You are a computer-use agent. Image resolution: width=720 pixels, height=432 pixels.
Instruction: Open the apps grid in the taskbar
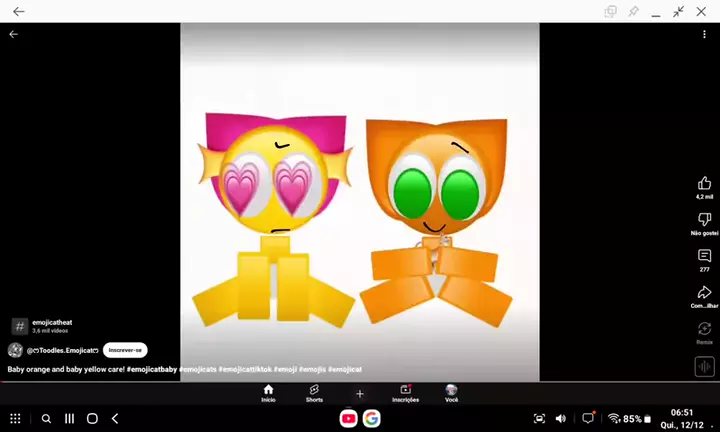(x=15, y=418)
